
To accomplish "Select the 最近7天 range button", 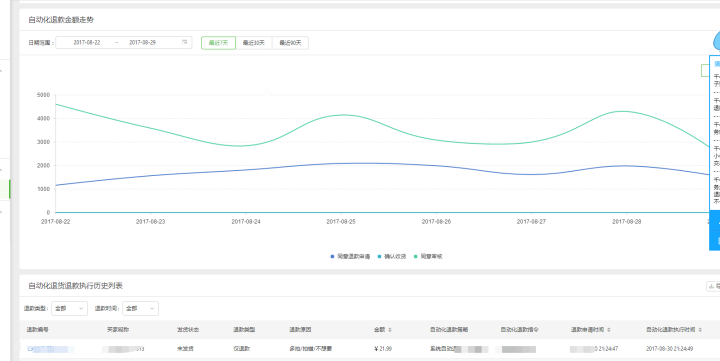I will pyautogui.click(x=219, y=43).
